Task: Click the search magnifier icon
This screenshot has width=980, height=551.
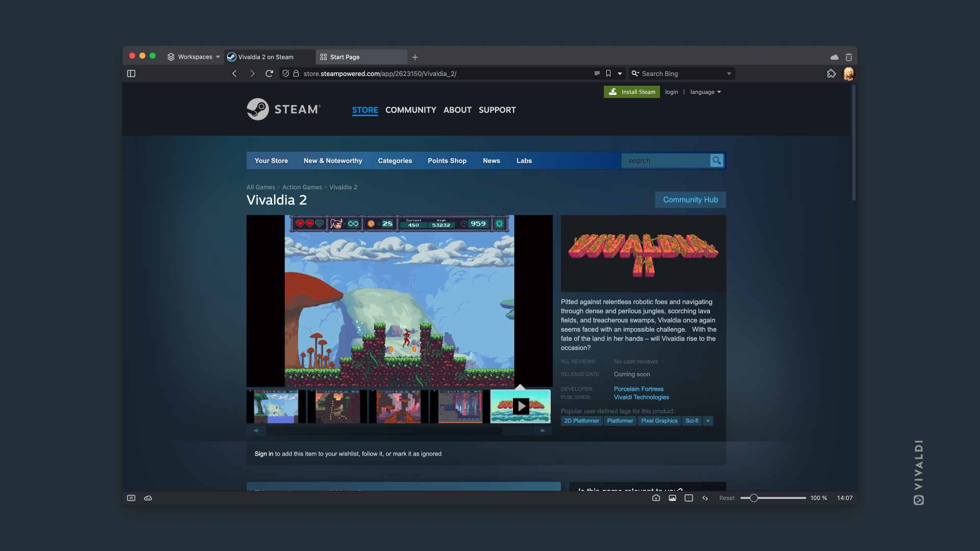Action: pyautogui.click(x=717, y=160)
